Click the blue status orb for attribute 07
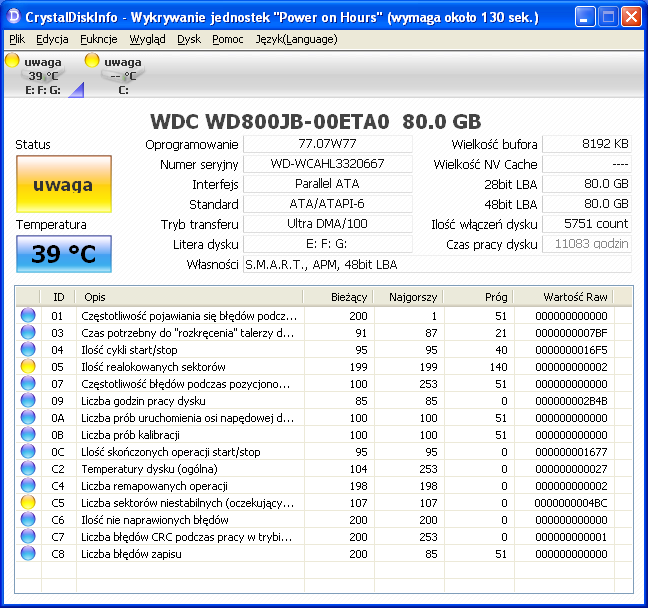The width and height of the screenshot is (648, 608). click(x=28, y=383)
